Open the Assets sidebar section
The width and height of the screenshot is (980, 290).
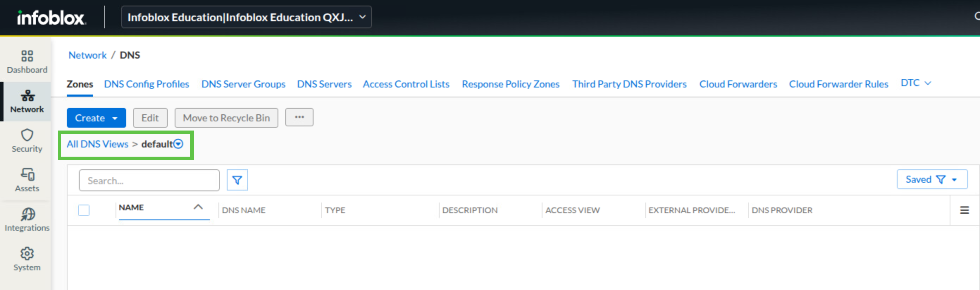click(x=27, y=180)
